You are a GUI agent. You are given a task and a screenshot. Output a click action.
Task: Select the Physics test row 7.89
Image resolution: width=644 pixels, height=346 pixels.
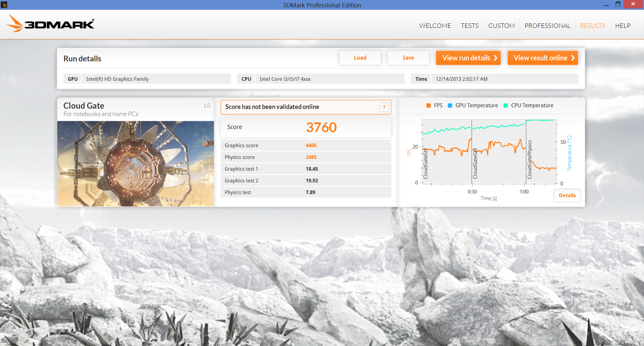point(306,192)
